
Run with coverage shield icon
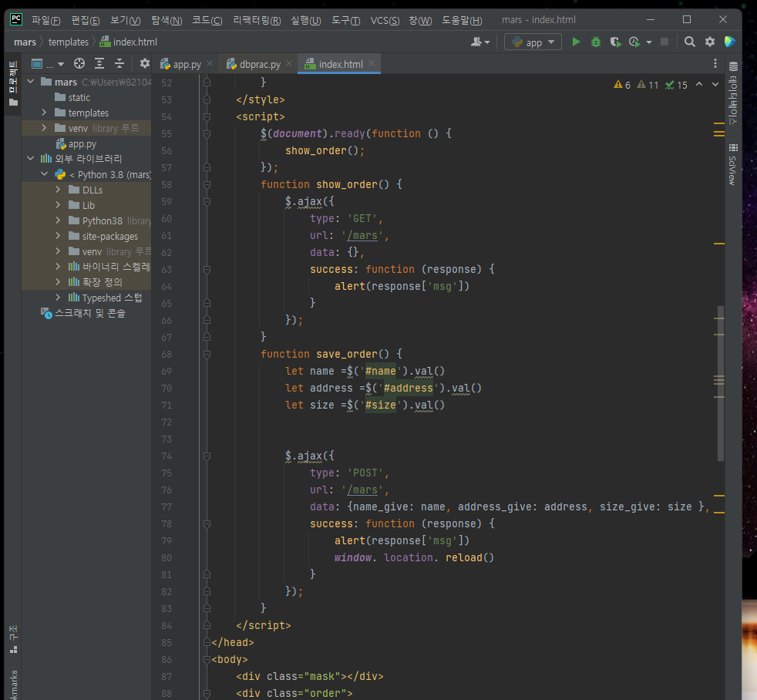point(615,42)
